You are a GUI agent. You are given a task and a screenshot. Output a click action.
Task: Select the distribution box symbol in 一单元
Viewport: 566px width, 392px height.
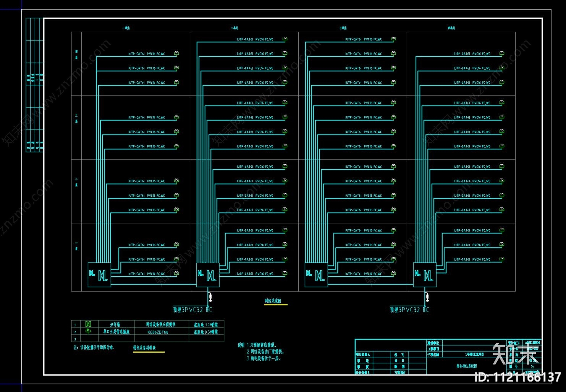[99, 275]
